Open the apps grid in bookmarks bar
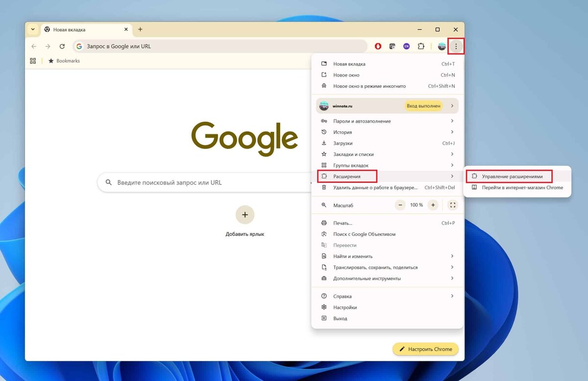Viewport: 588px width, 381px height. click(33, 61)
